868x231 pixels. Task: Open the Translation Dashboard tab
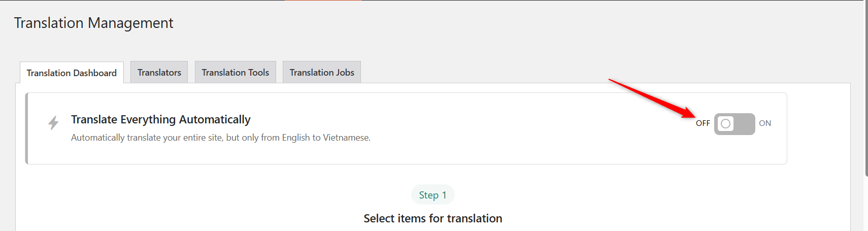click(x=72, y=73)
